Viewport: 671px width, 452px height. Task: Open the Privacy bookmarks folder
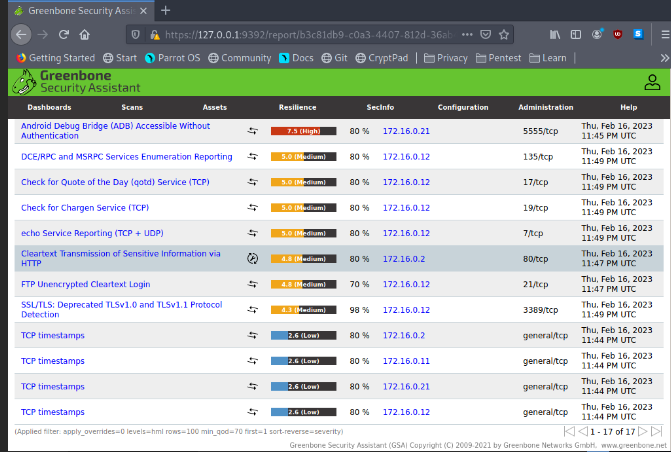446,58
